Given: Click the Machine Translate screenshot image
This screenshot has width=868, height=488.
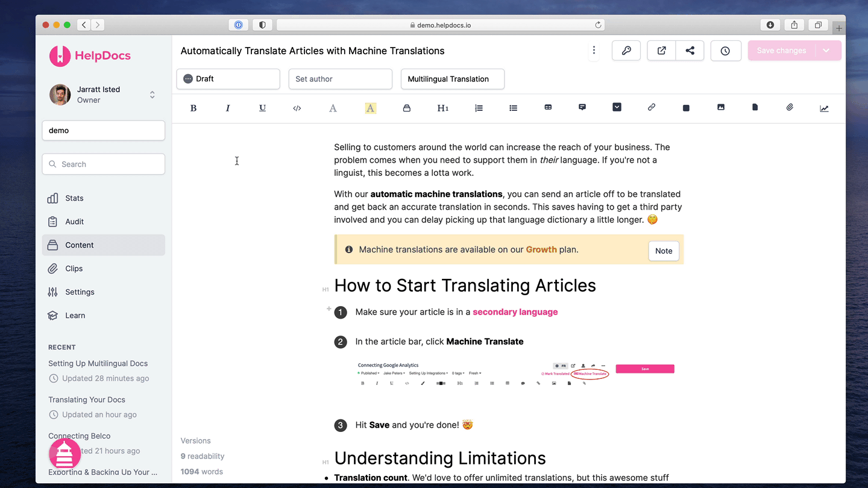Looking at the screenshot, I should (x=516, y=374).
